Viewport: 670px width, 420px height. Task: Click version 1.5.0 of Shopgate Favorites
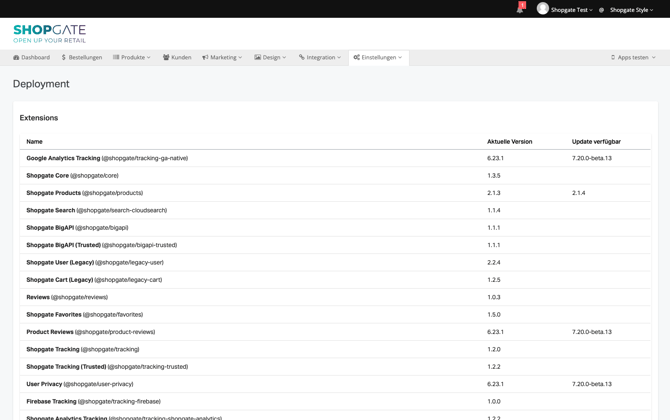494,314
